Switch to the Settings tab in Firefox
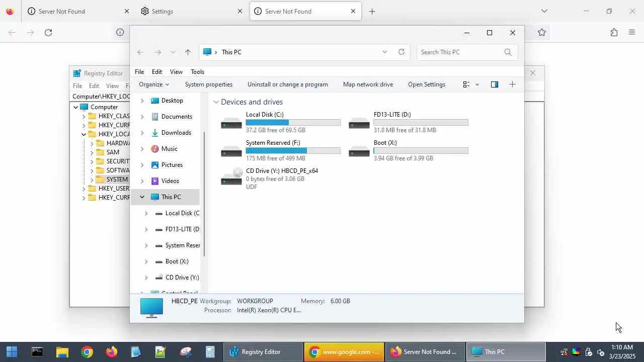This screenshot has height=362, width=644. pos(191,11)
